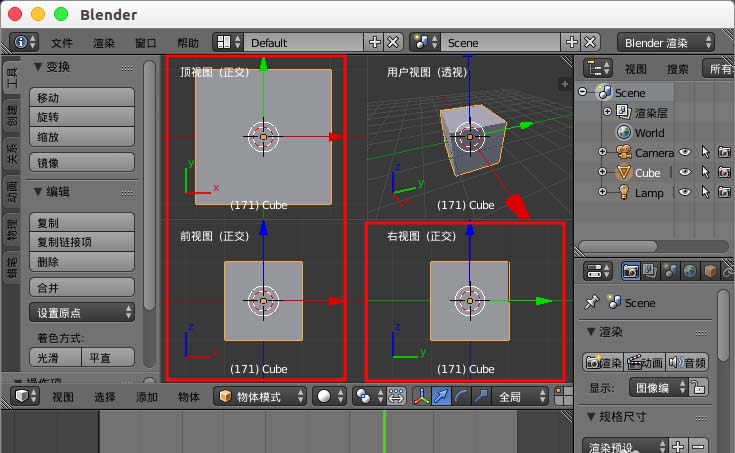This screenshot has height=453, width=735.
Task: Select the Scene properties tab icon
Action: click(670, 271)
